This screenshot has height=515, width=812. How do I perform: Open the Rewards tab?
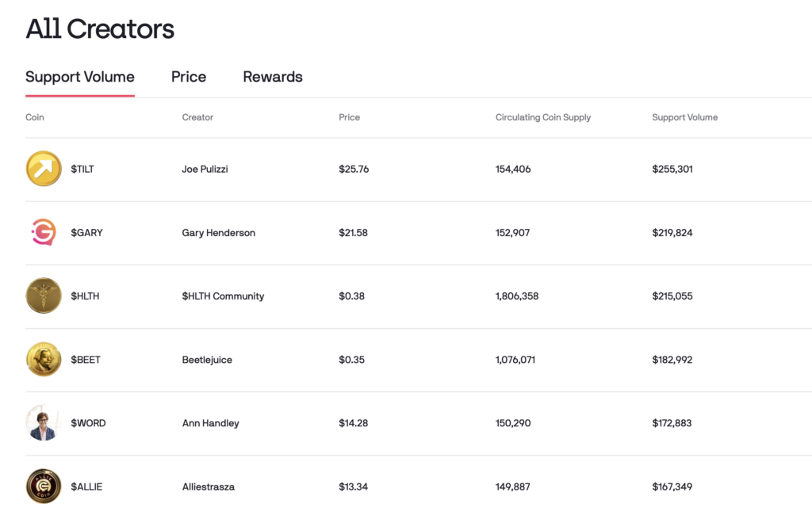pyautogui.click(x=272, y=77)
